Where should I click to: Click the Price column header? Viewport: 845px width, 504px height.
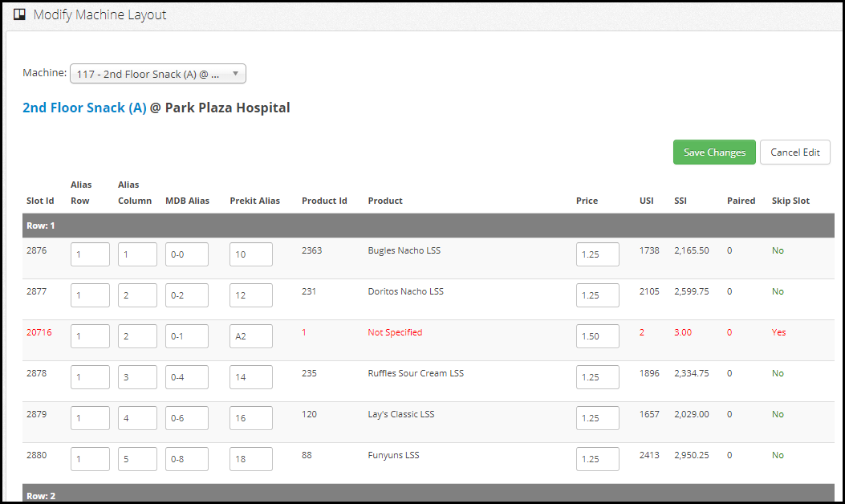pos(587,201)
